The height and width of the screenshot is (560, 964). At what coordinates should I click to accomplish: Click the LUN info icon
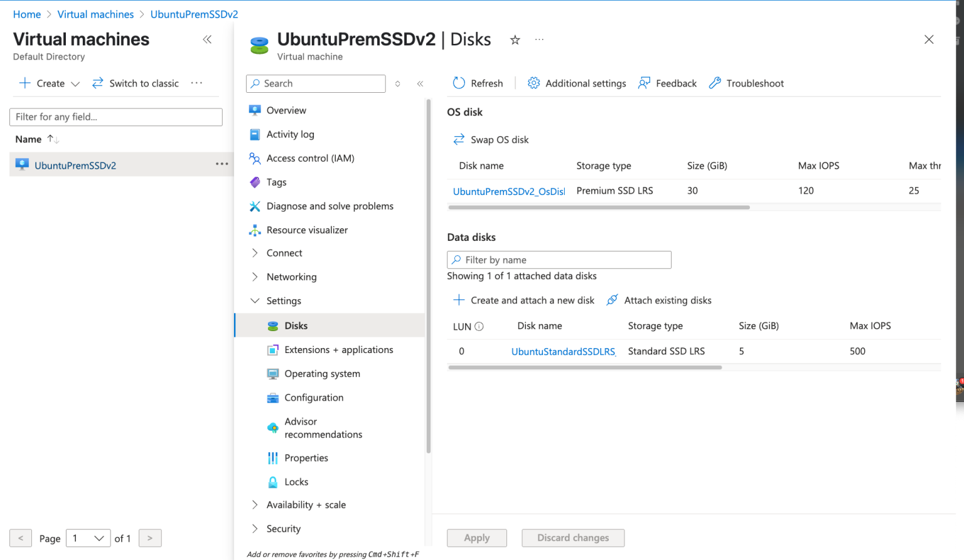480,326
